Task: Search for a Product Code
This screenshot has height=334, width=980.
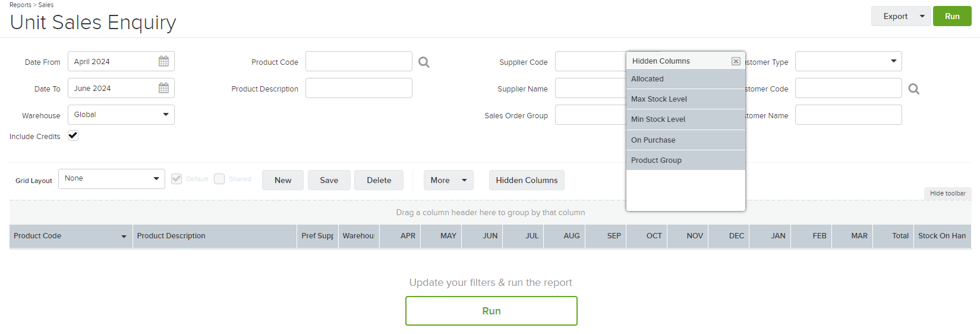Action: (424, 62)
